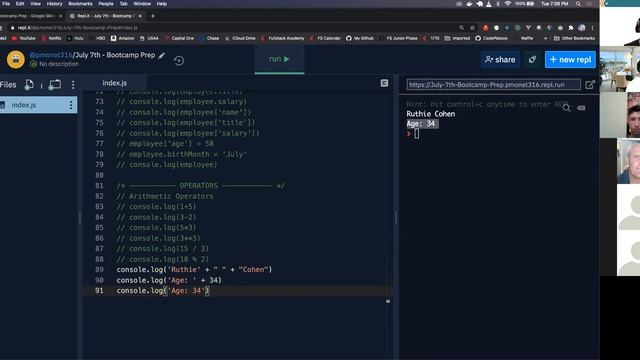The image size is (640, 360).
Task: Open the upgrade rocket icon beside share
Action: click(x=532, y=60)
